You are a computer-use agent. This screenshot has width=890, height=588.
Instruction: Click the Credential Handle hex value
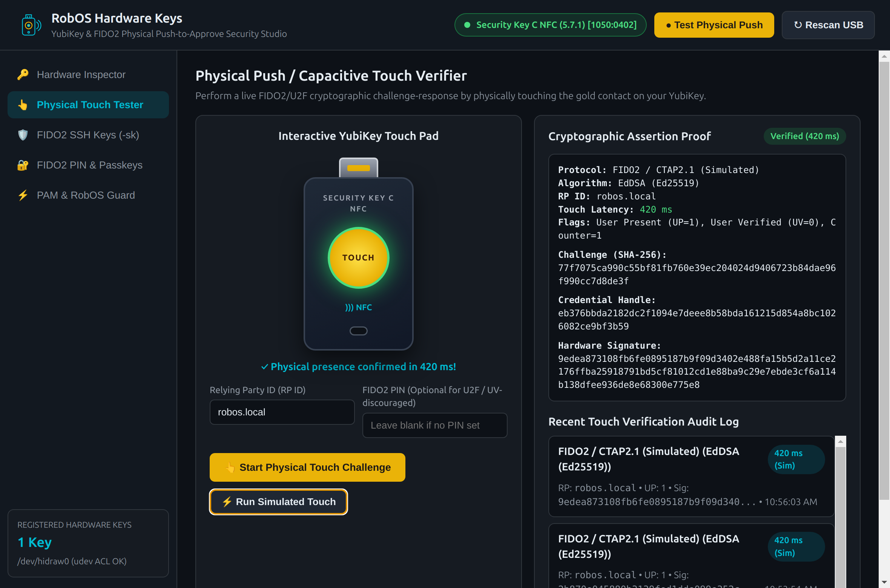point(697,320)
